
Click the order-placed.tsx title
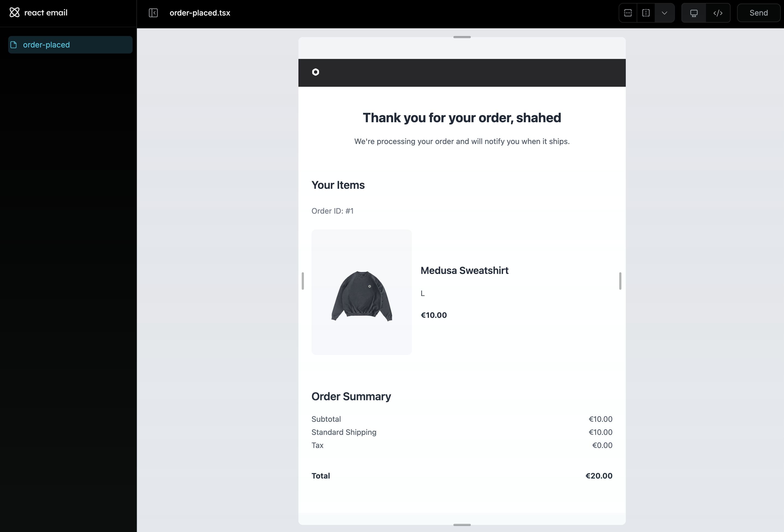click(200, 13)
